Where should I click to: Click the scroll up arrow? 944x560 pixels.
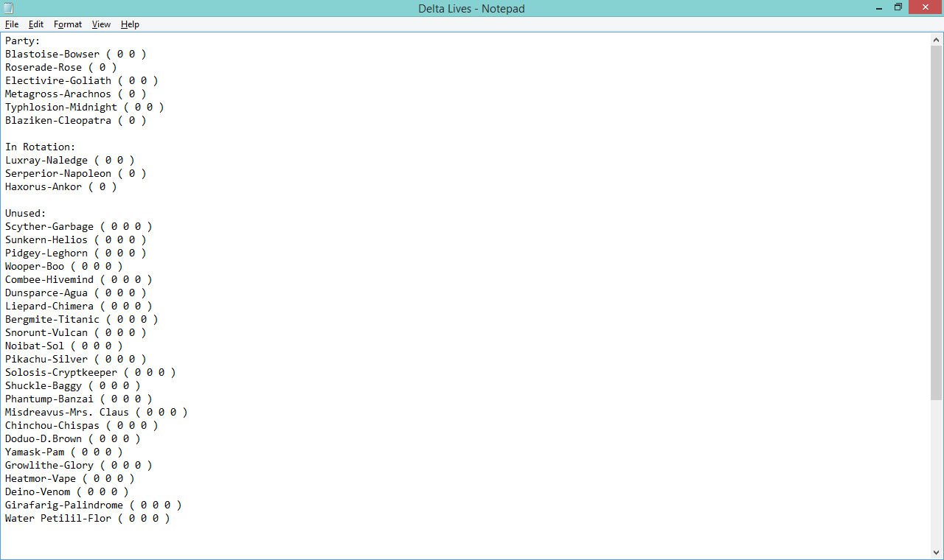[937, 40]
